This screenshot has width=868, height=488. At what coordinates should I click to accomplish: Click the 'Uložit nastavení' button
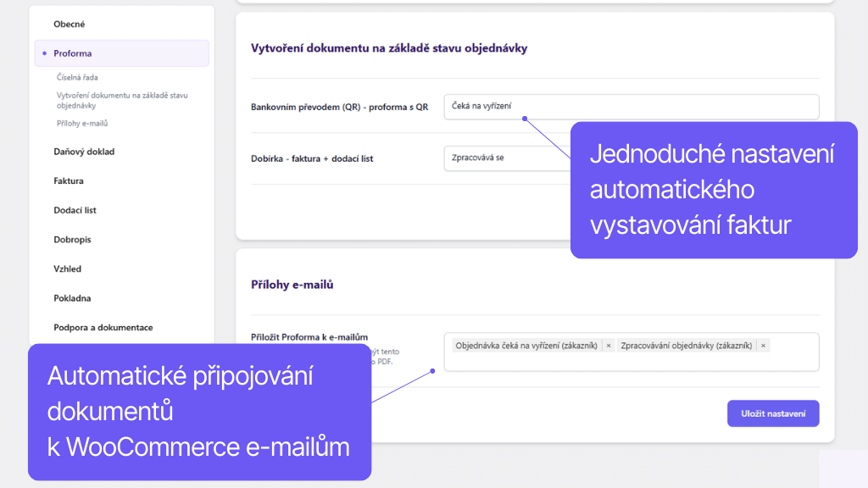(772, 413)
